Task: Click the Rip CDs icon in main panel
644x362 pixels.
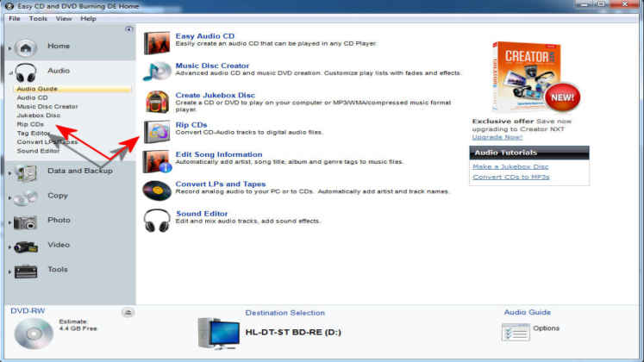Action: point(156,132)
